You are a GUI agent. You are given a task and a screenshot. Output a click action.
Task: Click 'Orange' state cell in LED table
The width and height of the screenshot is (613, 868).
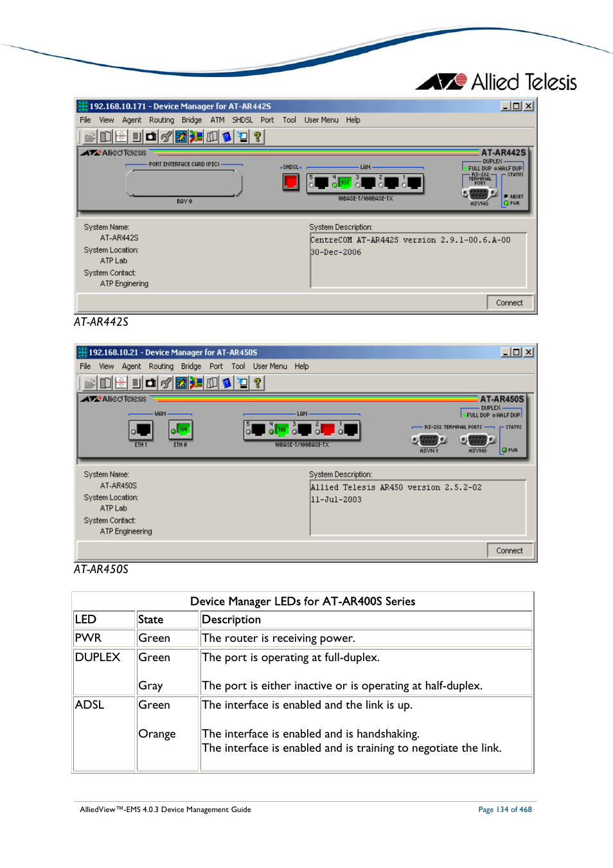coord(157,734)
